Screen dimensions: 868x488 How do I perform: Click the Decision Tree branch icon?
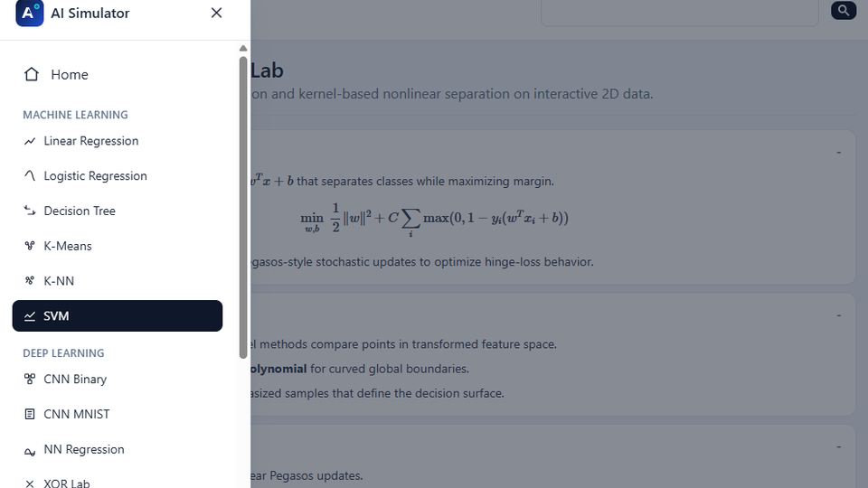point(30,211)
